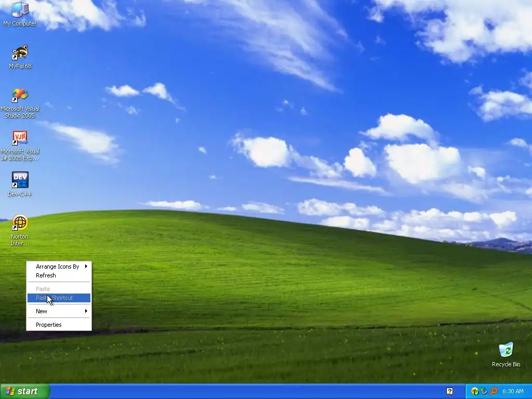This screenshot has width=532, height=399.
Task: Select the Dev-C++ desktop shortcut
Action: 20,184
